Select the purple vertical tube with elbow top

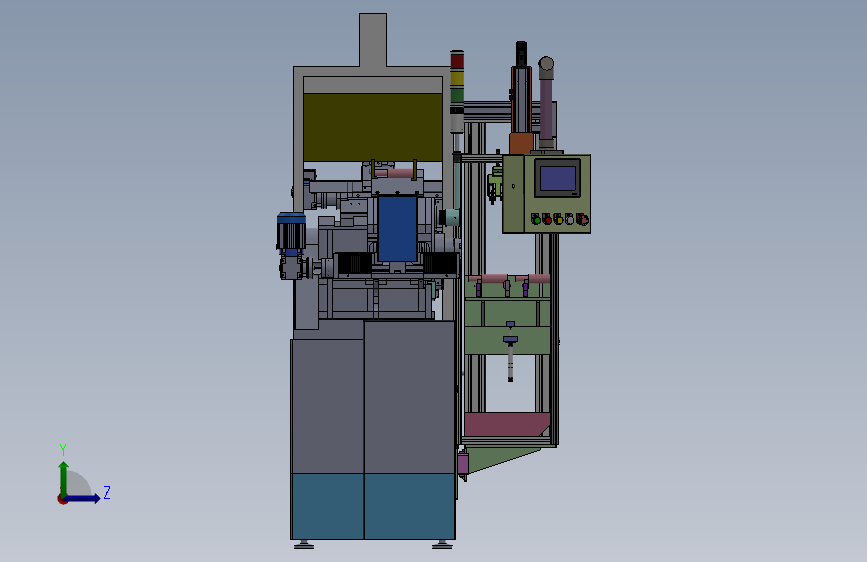click(x=546, y=102)
